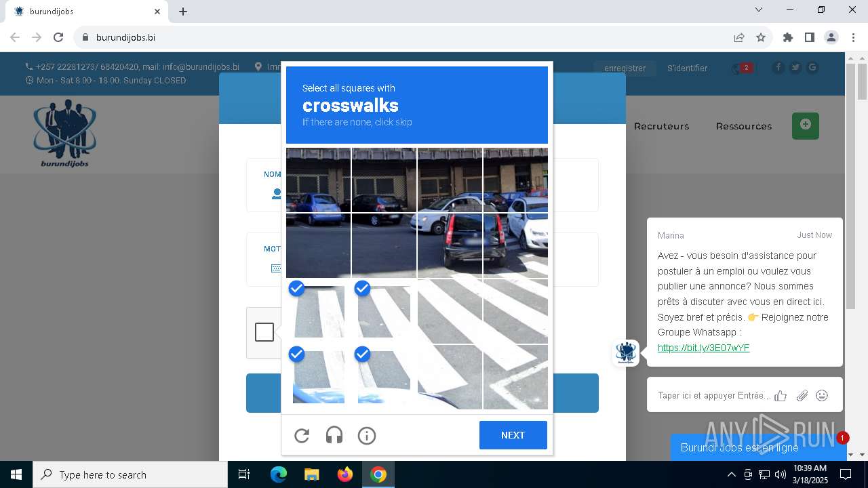Deselect first checked crosswalk tile in third row

coord(319,311)
